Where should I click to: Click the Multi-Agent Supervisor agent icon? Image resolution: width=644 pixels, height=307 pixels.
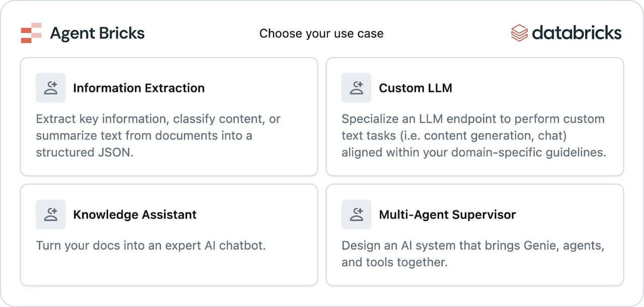356,214
